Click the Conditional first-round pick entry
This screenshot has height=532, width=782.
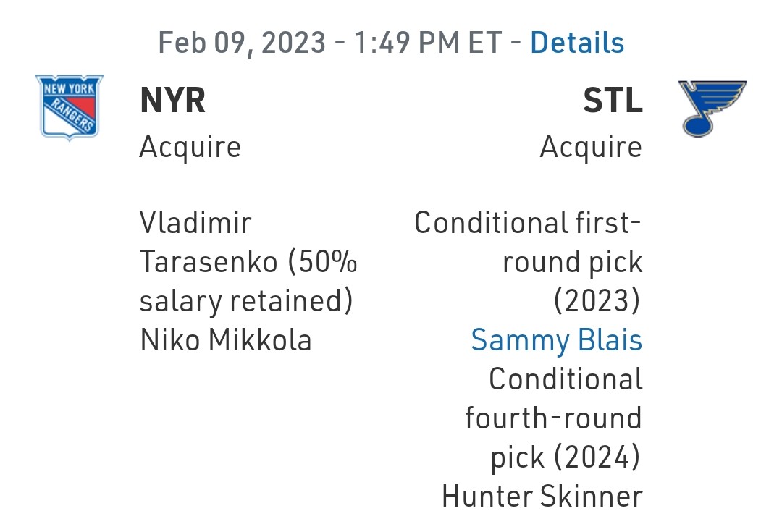click(528, 262)
